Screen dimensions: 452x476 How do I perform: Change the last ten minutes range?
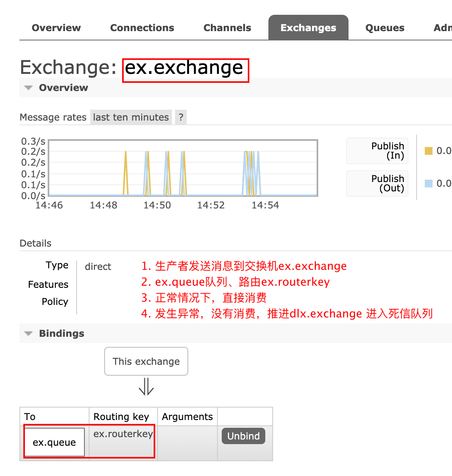pyautogui.click(x=131, y=117)
